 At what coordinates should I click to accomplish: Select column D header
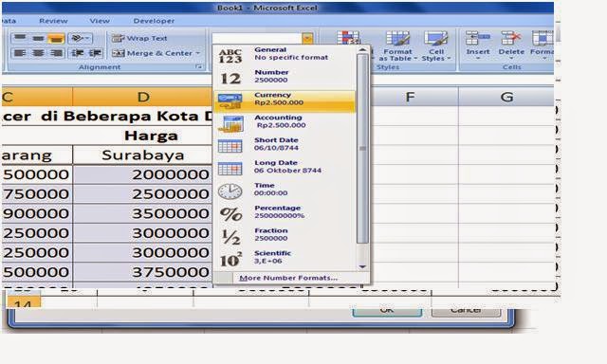click(x=143, y=97)
